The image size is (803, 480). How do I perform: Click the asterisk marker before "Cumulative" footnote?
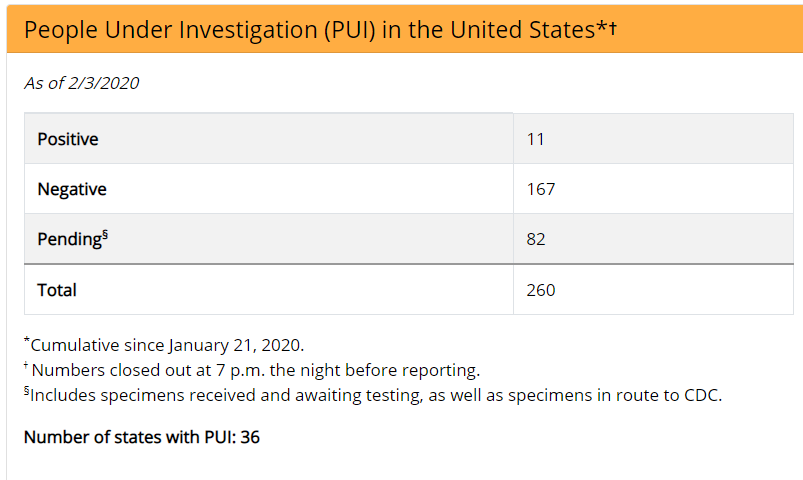[x=27, y=343]
